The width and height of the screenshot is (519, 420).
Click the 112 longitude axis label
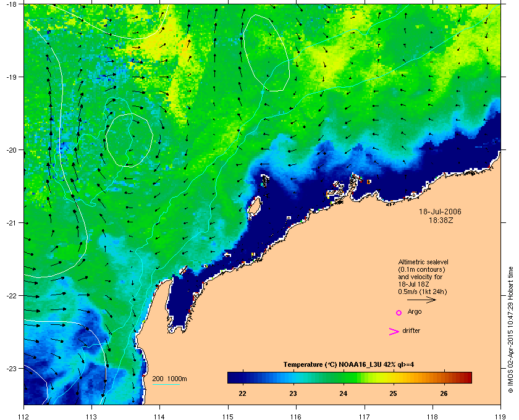[24, 416]
